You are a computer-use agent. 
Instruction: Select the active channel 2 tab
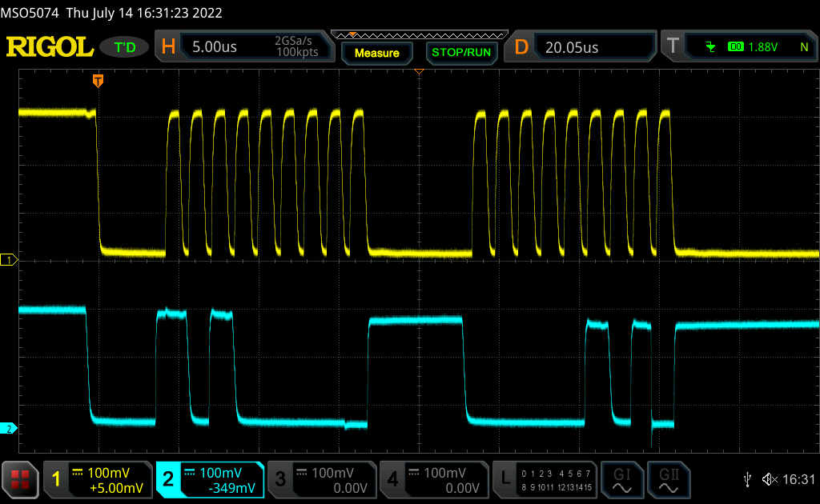[210, 480]
